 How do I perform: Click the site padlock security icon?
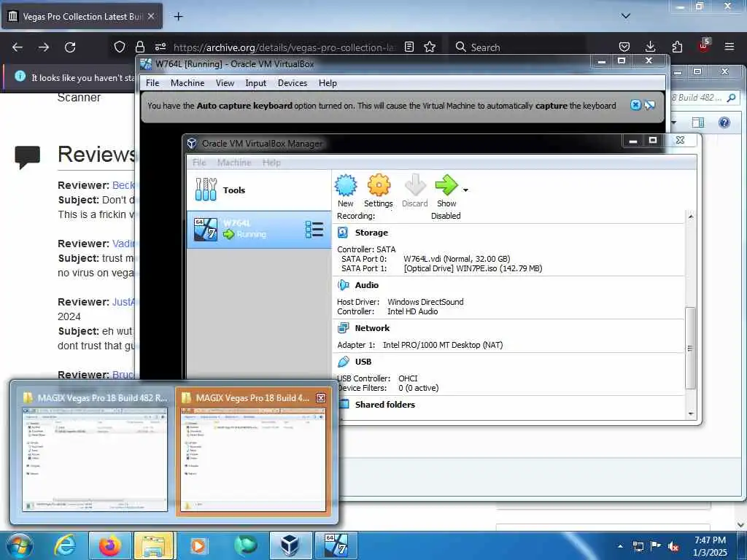tap(139, 47)
